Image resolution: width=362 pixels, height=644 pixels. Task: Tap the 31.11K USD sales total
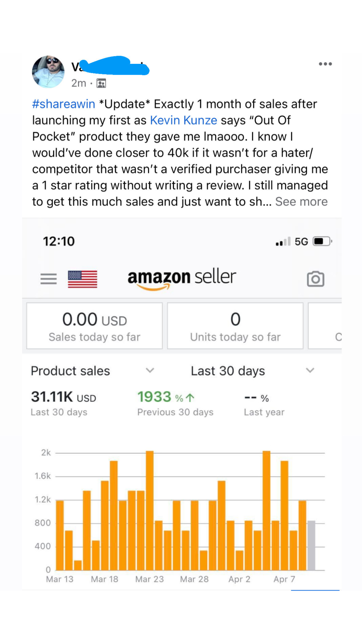coord(63,397)
